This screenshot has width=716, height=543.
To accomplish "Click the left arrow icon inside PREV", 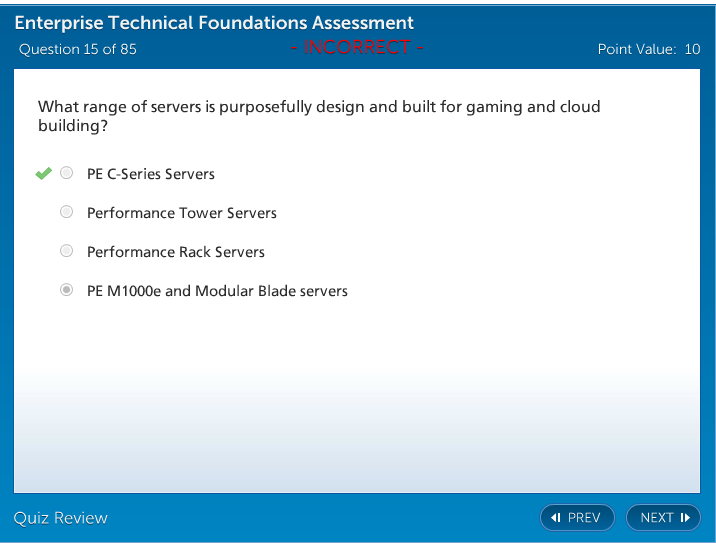I will click(x=556, y=517).
